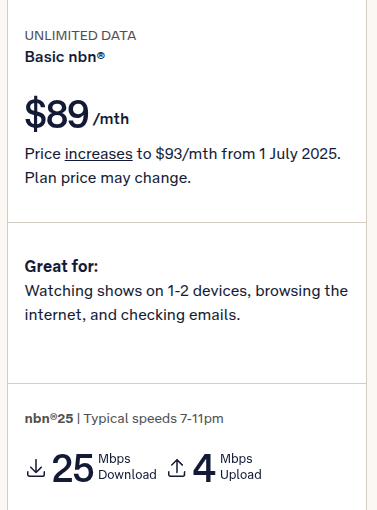Screen dimensions: 377x510
Task: Click the UNLIMITED DATA label
Action: (x=80, y=36)
